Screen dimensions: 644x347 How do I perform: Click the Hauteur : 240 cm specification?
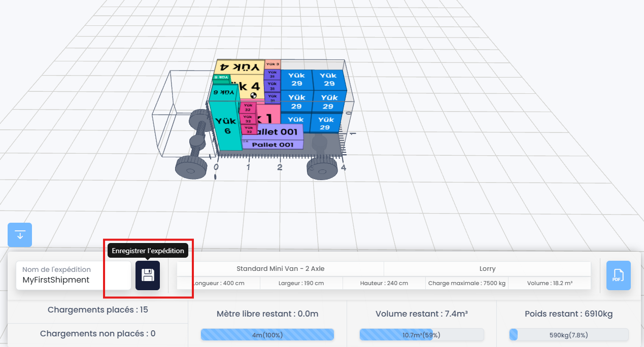(383, 283)
